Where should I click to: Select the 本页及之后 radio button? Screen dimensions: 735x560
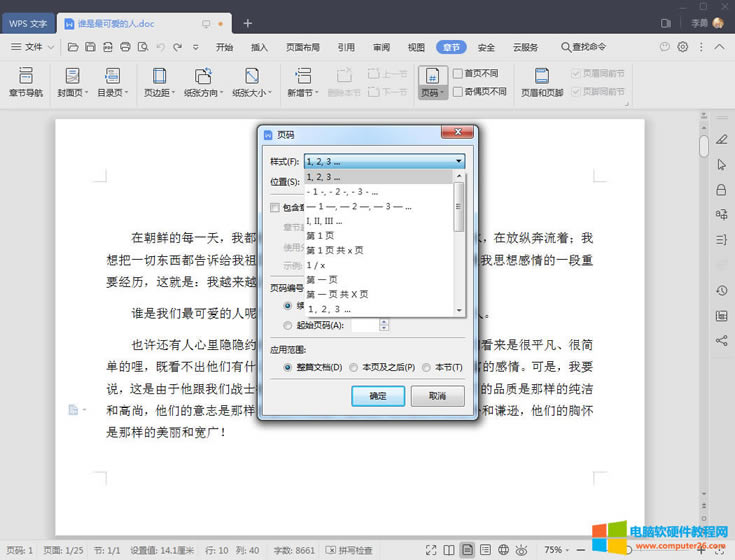coord(355,367)
